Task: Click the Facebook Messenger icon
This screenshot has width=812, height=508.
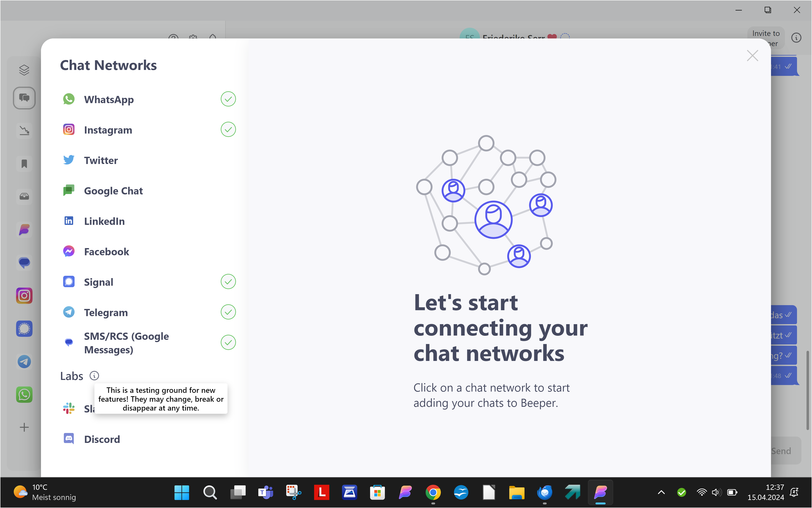Action: pos(69,251)
